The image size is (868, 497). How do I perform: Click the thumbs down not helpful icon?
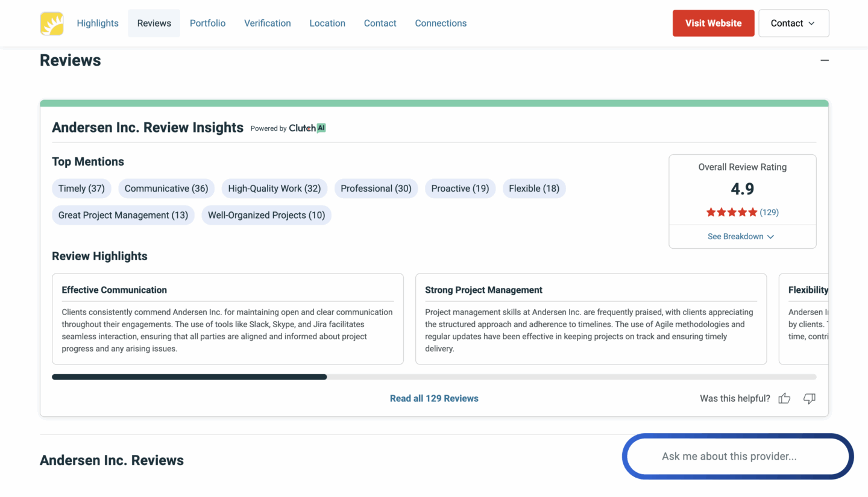810,398
